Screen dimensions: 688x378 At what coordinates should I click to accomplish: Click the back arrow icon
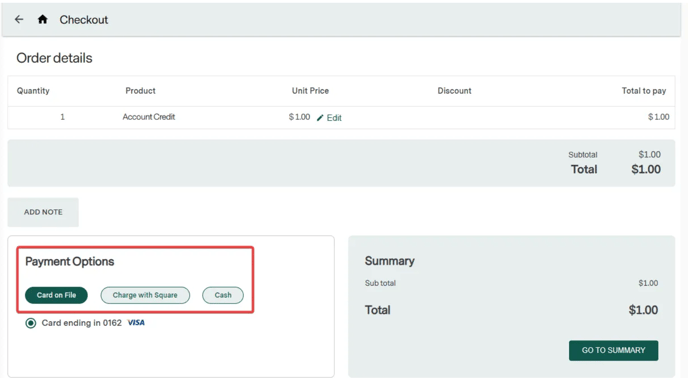(x=19, y=19)
